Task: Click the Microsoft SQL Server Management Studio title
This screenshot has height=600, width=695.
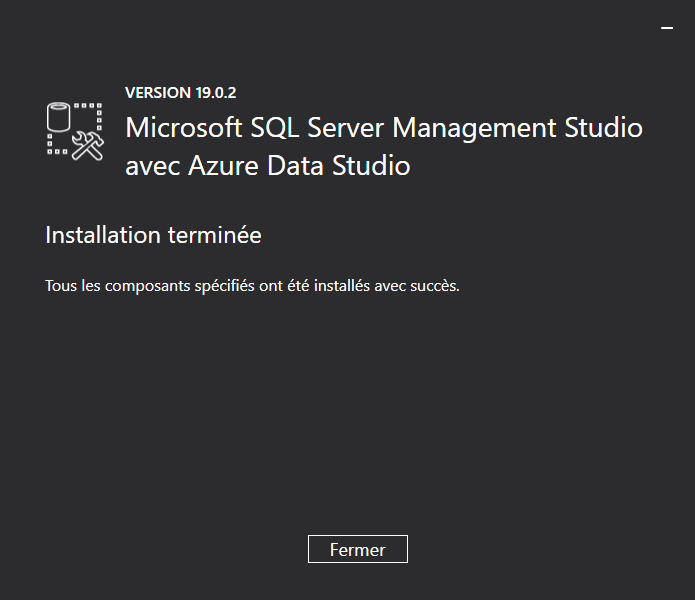Action: 384,128
